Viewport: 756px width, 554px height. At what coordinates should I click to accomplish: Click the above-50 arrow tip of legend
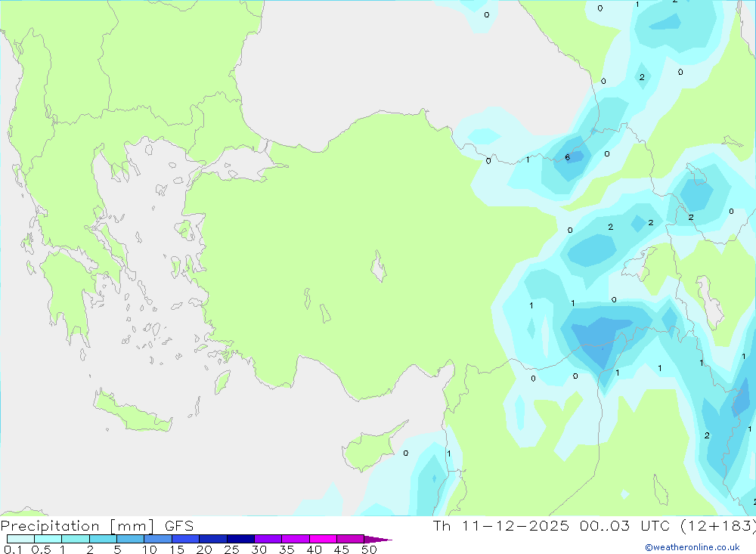[378, 540]
